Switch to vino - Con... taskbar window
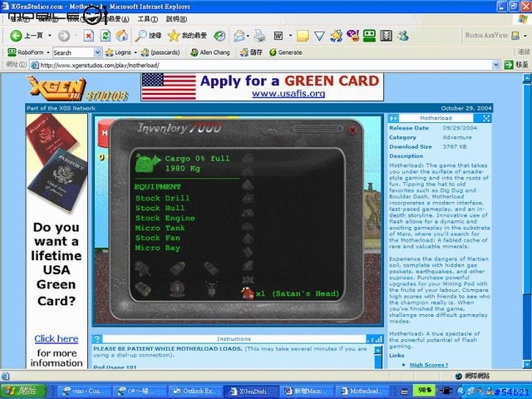 coord(85,392)
